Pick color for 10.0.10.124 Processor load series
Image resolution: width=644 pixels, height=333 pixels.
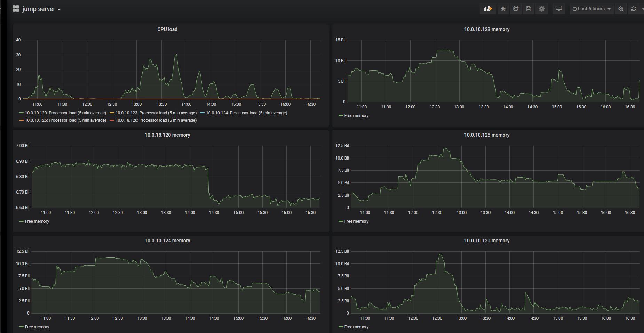click(x=202, y=113)
